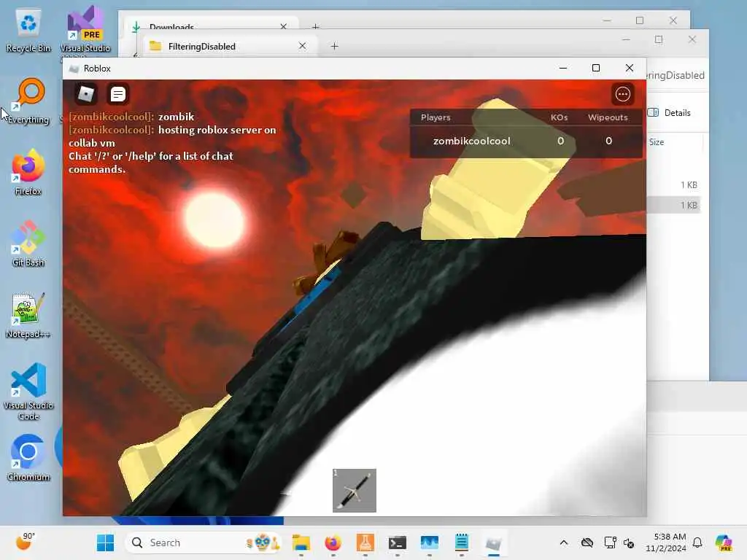
Task: Open the muted volume tray icon
Action: (628, 542)
